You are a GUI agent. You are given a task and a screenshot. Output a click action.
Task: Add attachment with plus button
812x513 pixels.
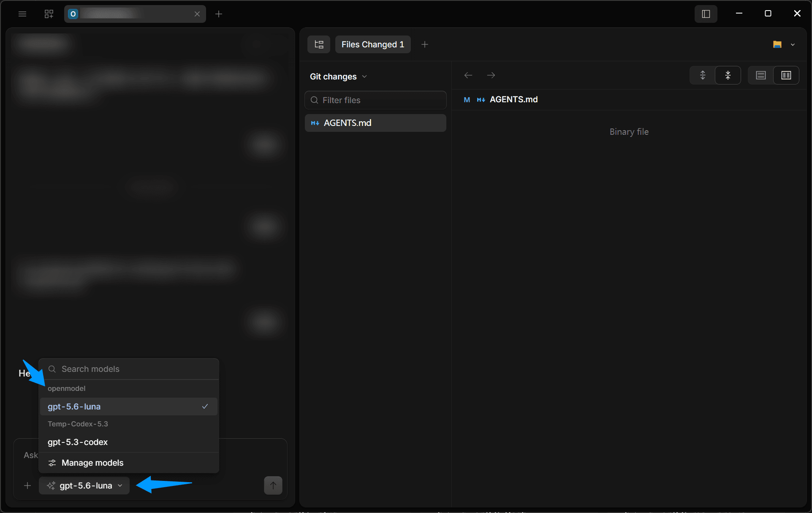pyautogui.click(x=27, y=486)
